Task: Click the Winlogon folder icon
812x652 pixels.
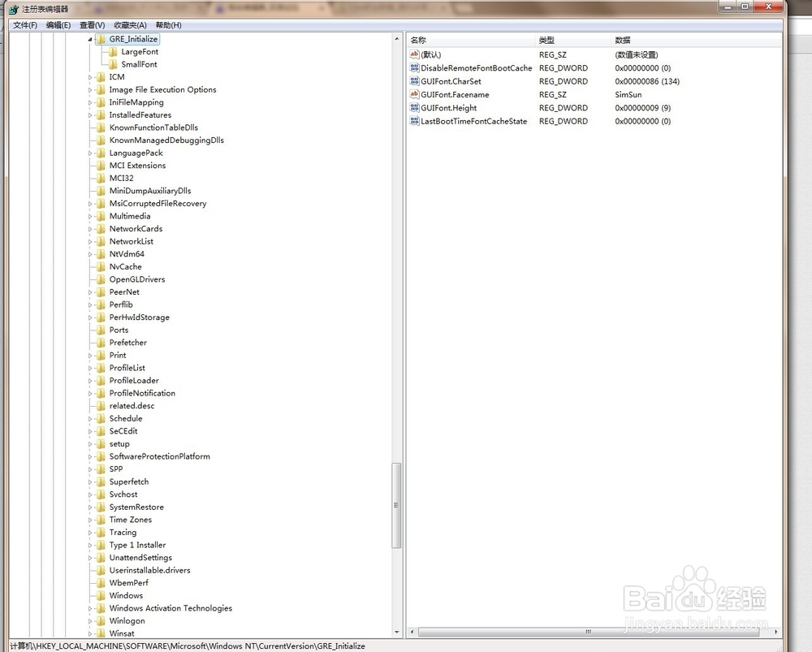Action: tap(101, 621)
